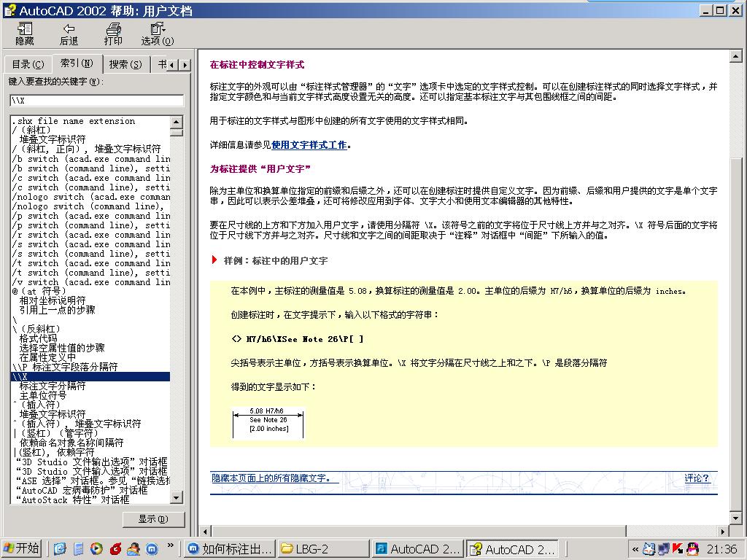
Task: Print the topic via 打印 icon
Action: point(113,34)
